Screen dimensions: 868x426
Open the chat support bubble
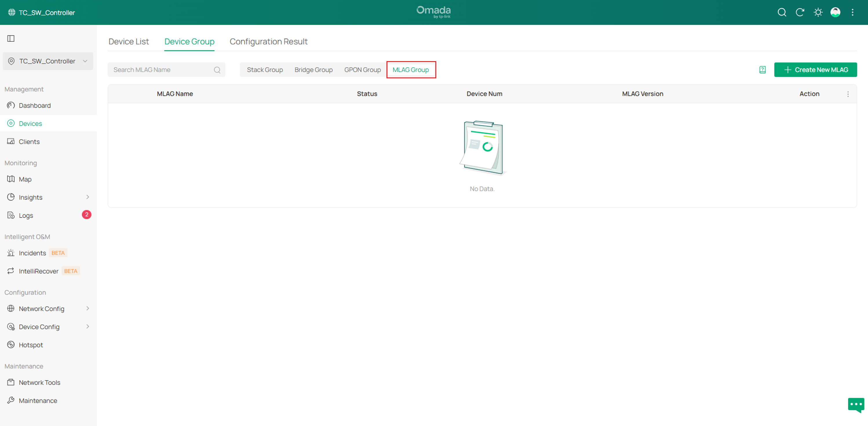pos(856,405)
